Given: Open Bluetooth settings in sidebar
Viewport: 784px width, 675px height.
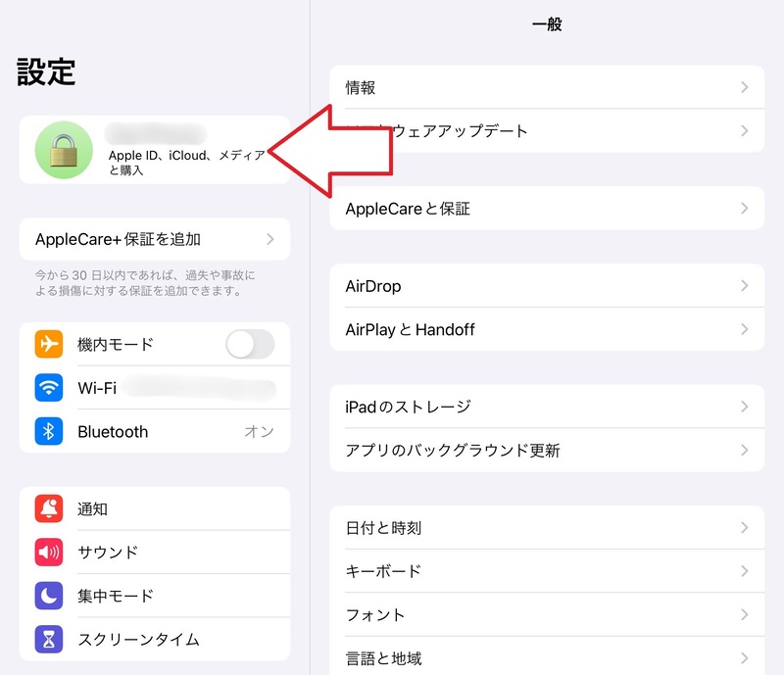Looking at the screenshot, I should (155, 431).
